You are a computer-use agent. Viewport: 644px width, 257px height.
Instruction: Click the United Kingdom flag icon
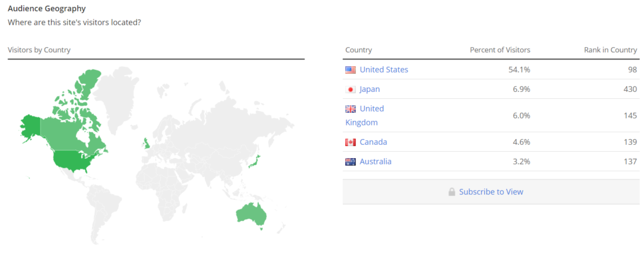pos(350,109)
